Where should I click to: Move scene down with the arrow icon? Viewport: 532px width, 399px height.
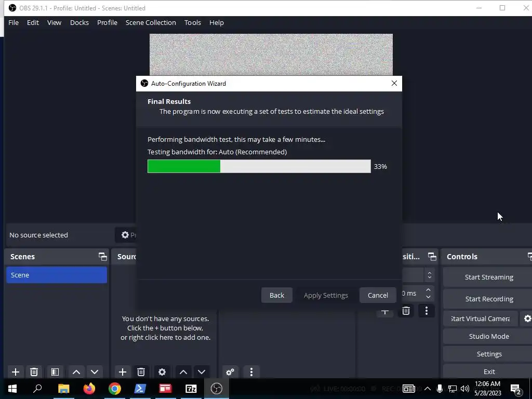(x=95, y=372)
